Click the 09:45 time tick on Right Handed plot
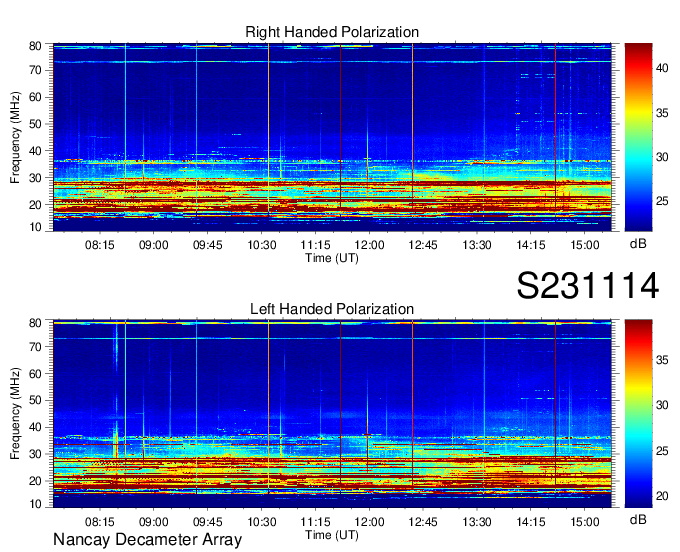 pos(207,245)
